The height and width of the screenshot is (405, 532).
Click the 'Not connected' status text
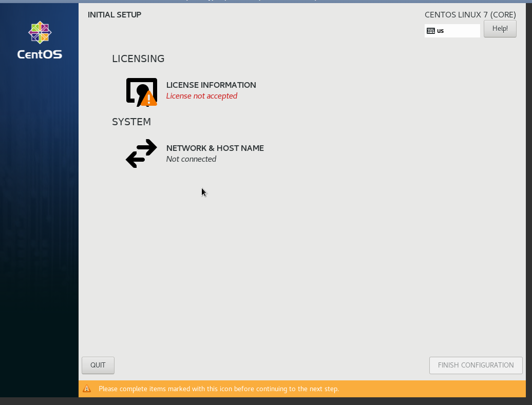(x=191, y=159)
